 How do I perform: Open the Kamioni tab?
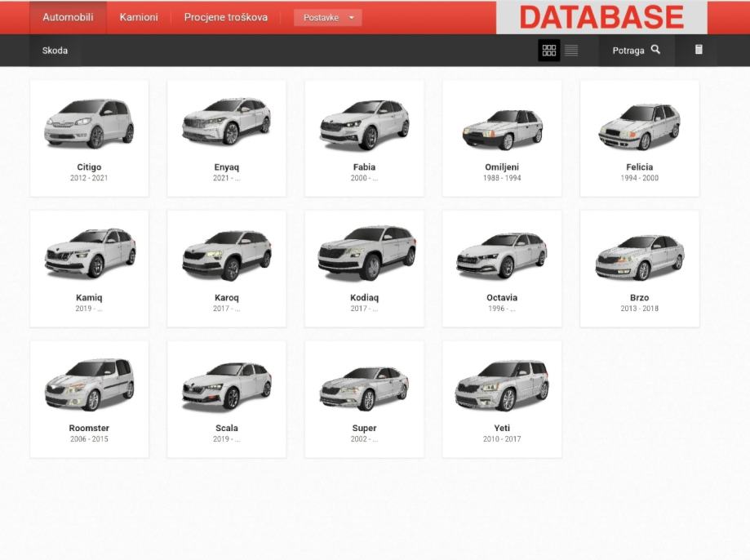pyautogui.click(x=139, y=17)
